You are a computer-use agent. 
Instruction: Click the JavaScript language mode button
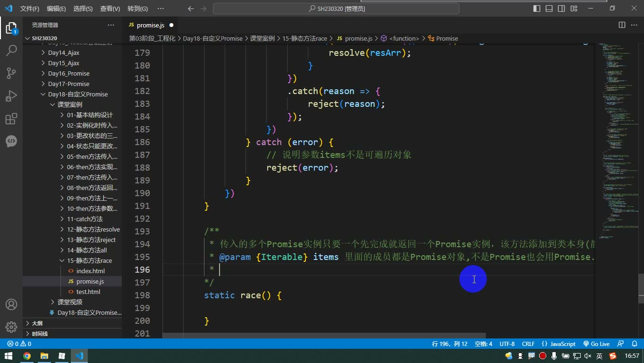pos(559,344)
